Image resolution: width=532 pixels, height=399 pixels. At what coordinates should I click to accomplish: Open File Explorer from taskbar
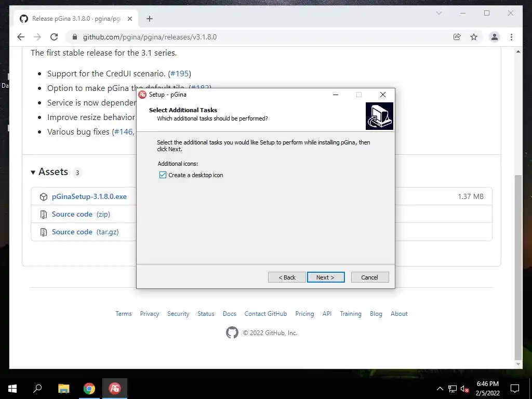[63, 389]
